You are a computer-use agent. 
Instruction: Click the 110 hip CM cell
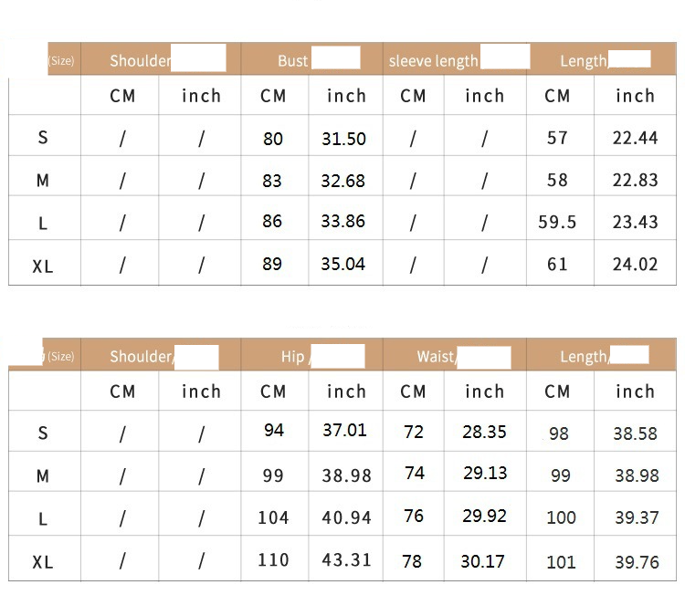273,560
